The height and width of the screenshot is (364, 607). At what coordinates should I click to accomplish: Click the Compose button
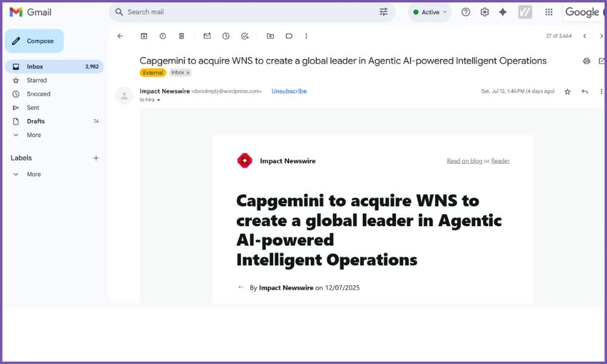point(35,41)
